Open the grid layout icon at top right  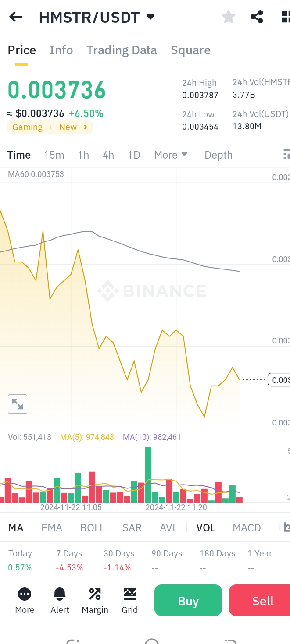[x=285, y=17]
